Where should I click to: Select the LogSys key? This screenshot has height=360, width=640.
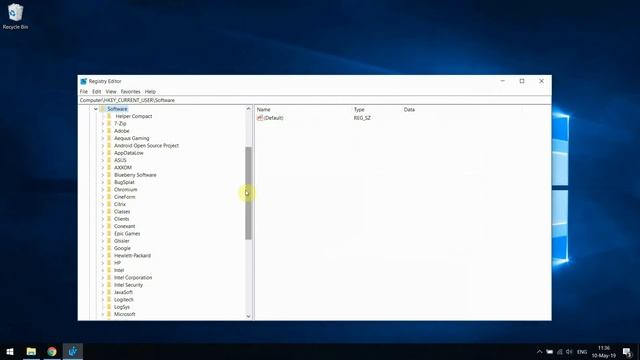coord(122,307)
